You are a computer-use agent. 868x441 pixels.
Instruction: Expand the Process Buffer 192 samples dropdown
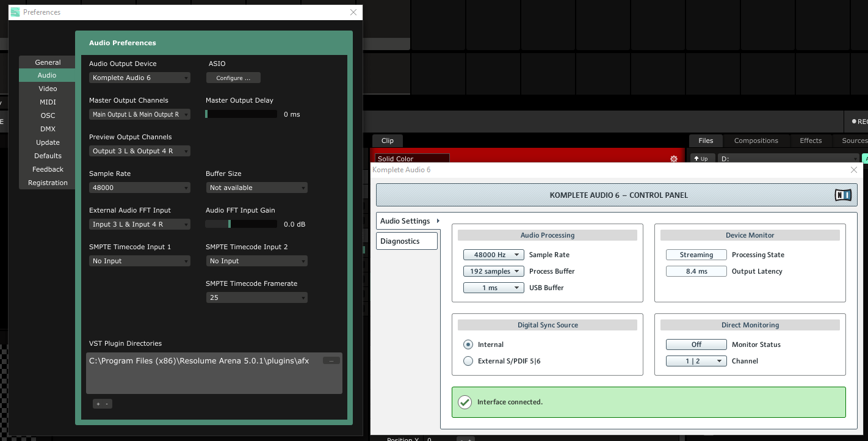[493, 271]
